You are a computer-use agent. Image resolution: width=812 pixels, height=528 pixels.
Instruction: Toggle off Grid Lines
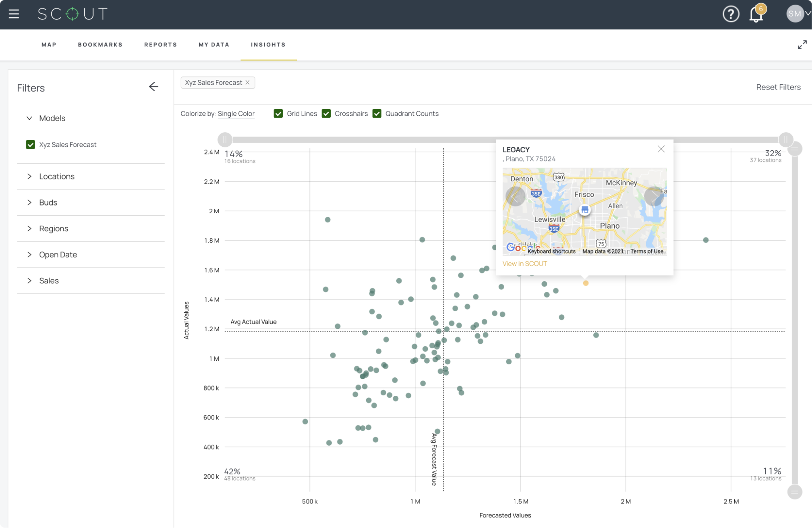(x=278, y=114)
